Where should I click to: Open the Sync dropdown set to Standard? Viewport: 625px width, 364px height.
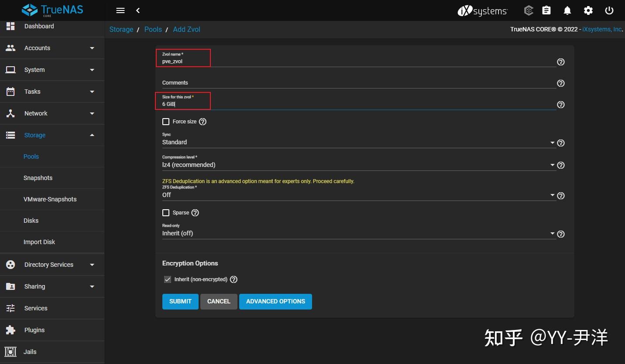[552, 143]
